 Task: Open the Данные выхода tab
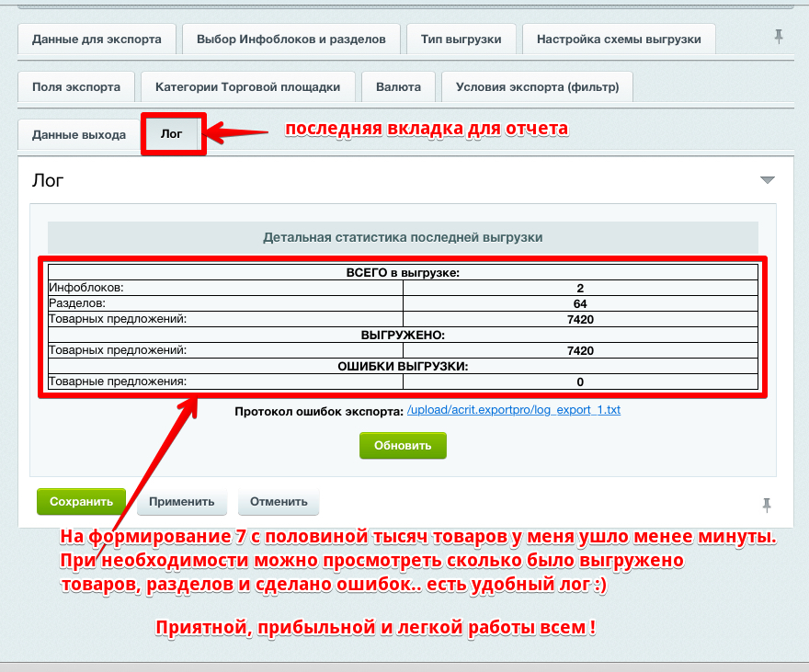click(78, 133)
